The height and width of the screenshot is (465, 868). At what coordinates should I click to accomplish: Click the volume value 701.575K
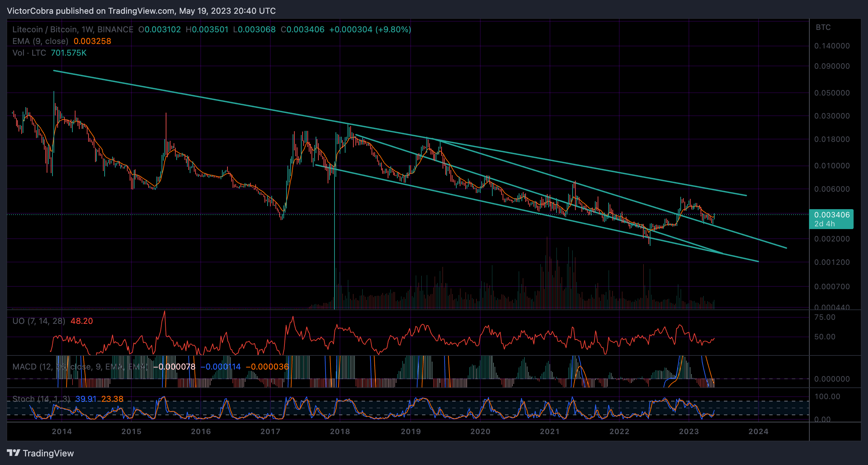coord(69,53)
